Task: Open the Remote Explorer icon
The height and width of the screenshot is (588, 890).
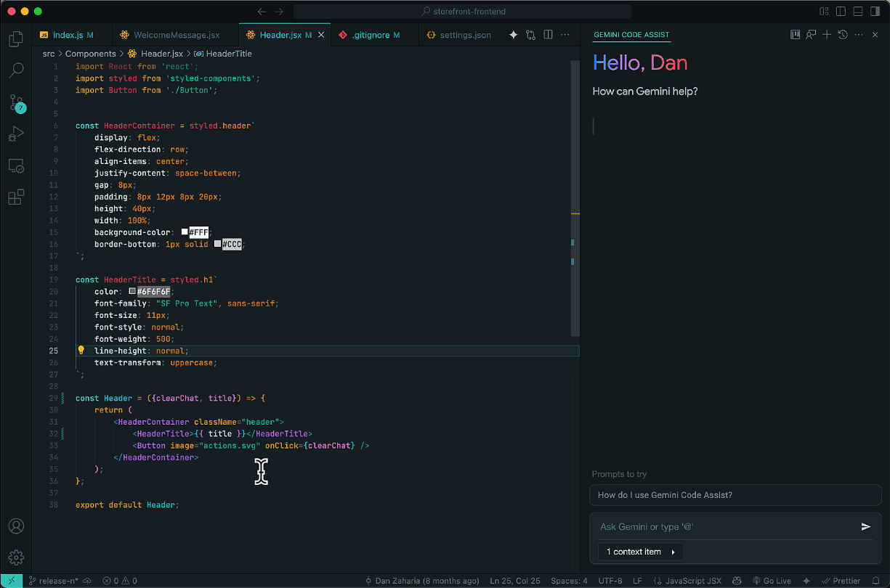Action: click(16, 166)
